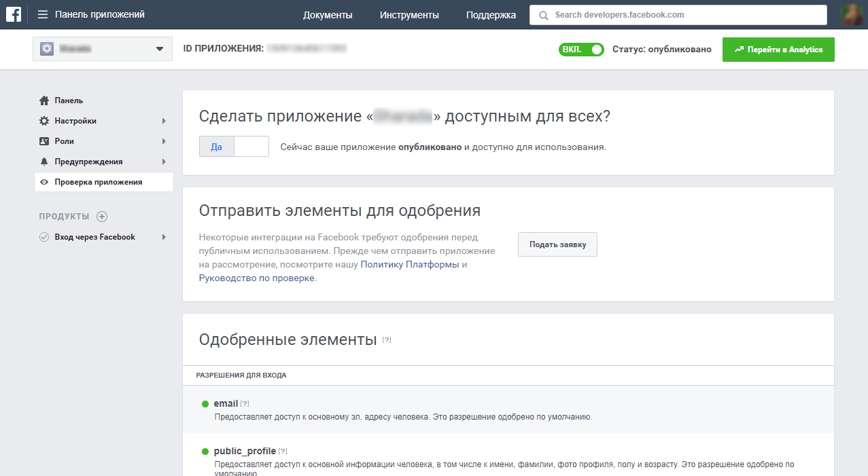Click the house icon next to Панель

click(x=44, y=100)
